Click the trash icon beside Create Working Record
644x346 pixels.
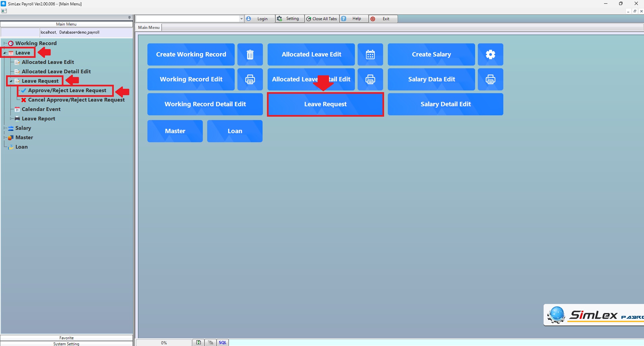pyautogui.click(x=250, y=54)
